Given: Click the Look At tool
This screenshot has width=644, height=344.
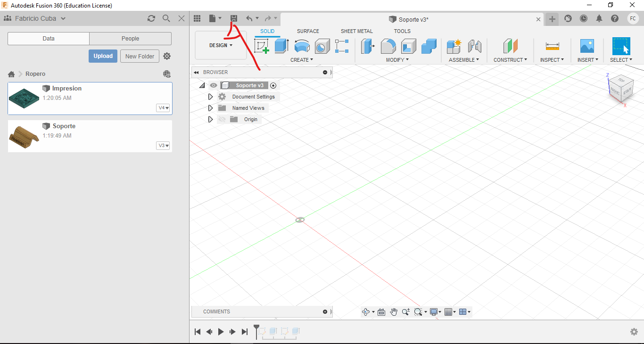Looking at the screenshot, I should pos(381,312).
